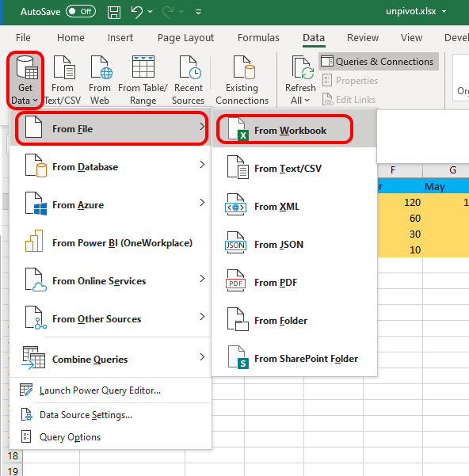The width and height of the screenshot is (469, 476).
Task: Choose From PDF in the submenu
Action: [295, 282]
